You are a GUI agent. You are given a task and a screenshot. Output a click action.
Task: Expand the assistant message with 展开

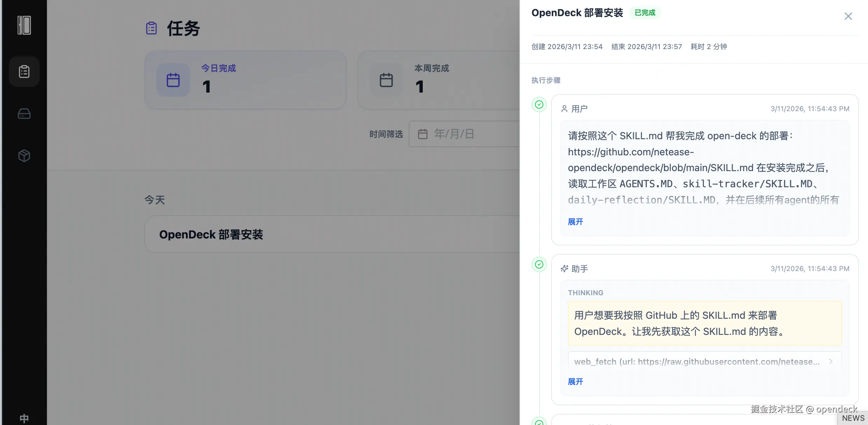click(575, 382)
